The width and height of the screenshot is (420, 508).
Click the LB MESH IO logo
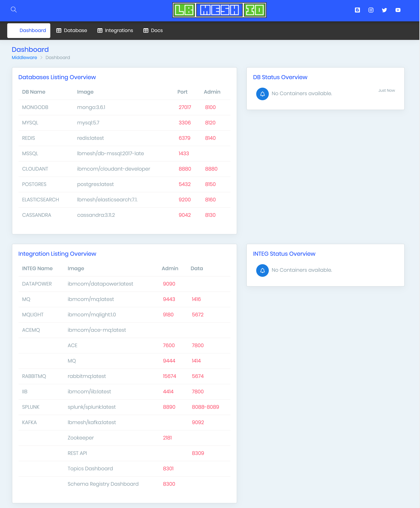[x=219, y=10]
